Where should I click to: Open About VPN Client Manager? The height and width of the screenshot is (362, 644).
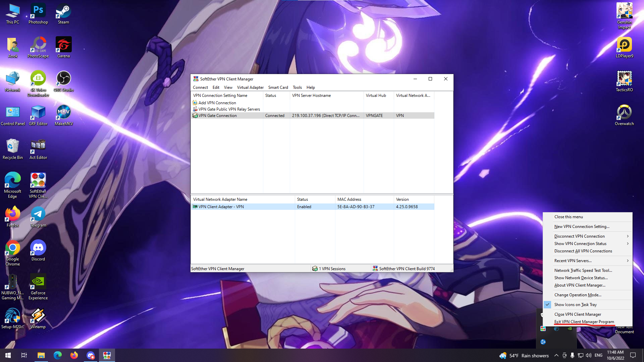[588, 285]
